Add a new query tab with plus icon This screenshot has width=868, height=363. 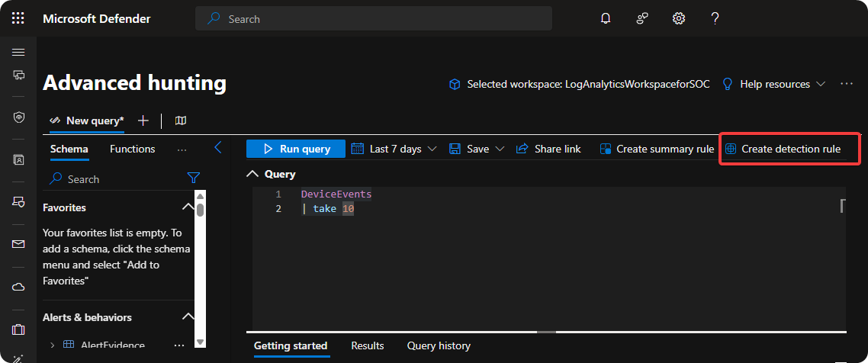coord(143,120)
